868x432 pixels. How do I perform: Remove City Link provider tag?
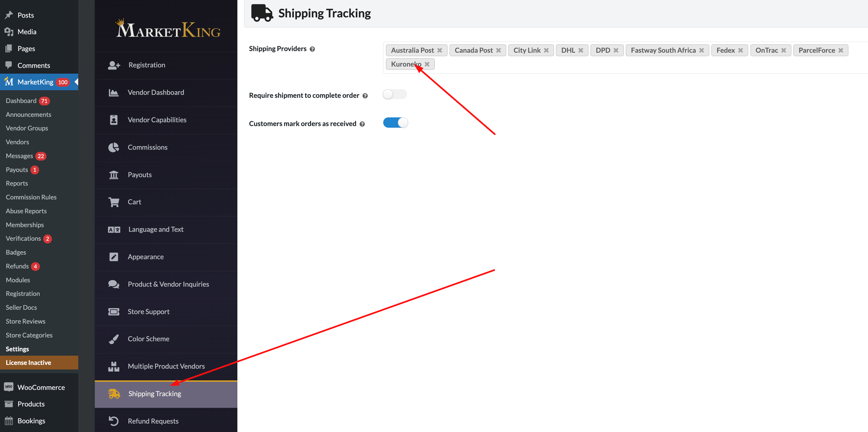point(546,50)
